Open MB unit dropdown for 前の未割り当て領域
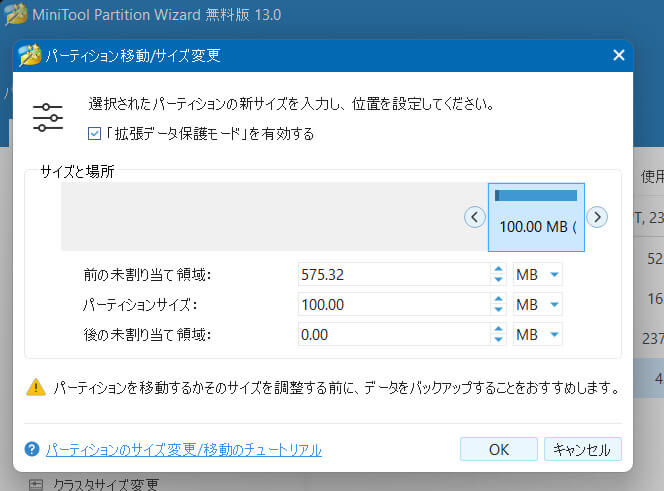 pos(537,275)
